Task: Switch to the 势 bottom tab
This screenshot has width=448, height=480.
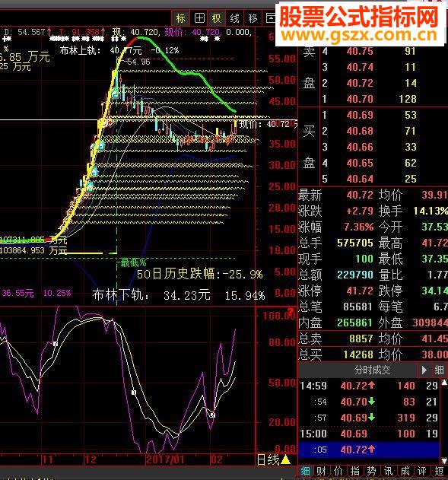Action: pos(371,472)
